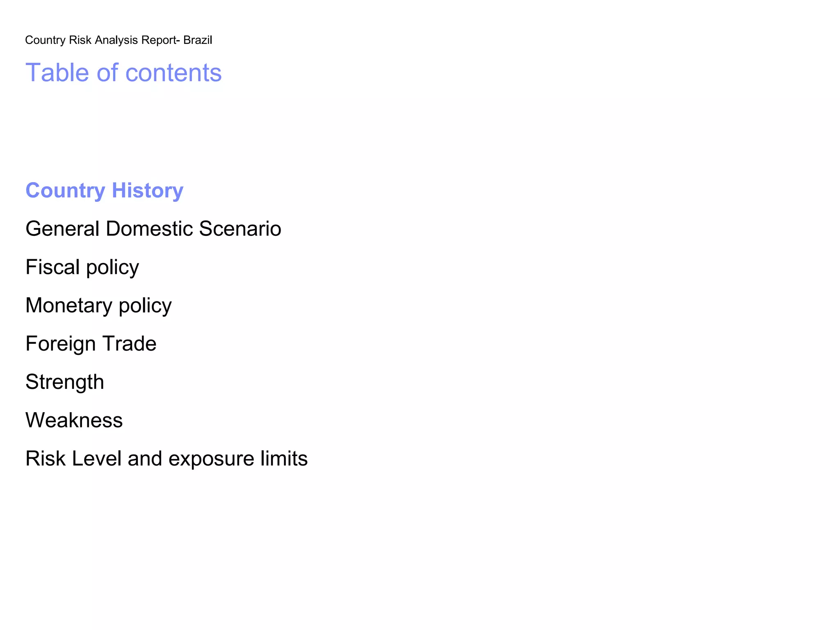840x630 pixels.
Task: Click the 'Country History' heading link
Action: [104, 191]
